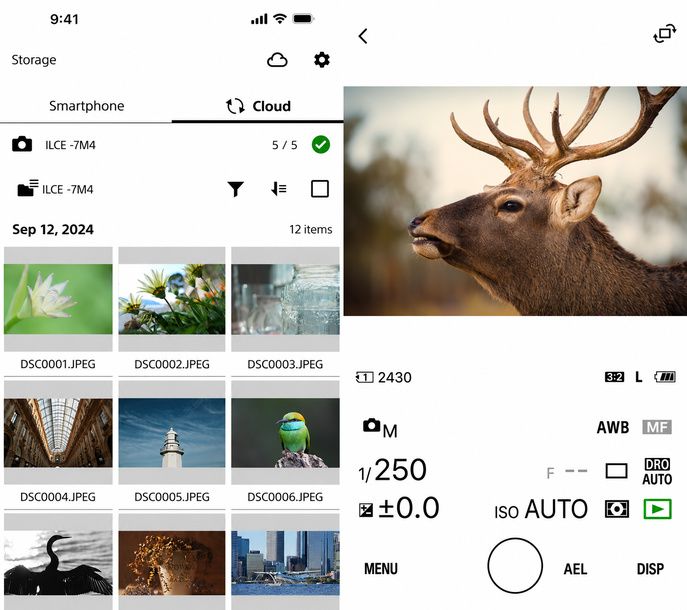Go back with the left chevron
This screenshot has width=687, height=610.
(363, 36)
